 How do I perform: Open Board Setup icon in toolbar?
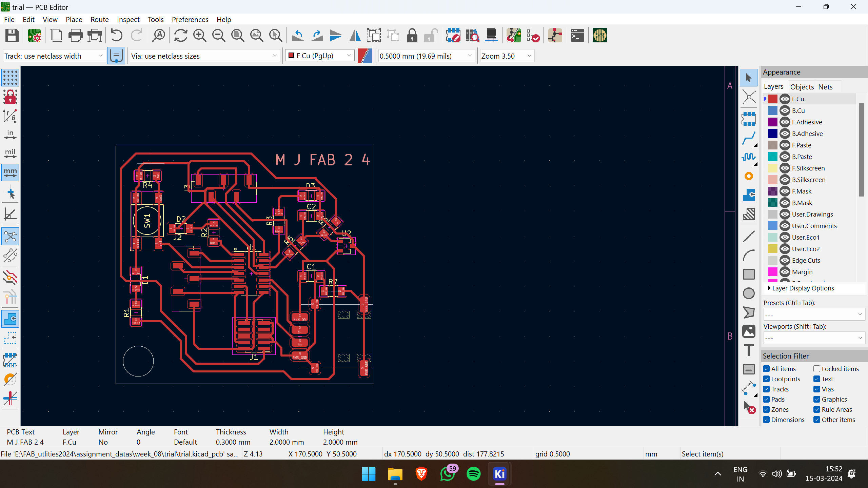click(34, 35)
